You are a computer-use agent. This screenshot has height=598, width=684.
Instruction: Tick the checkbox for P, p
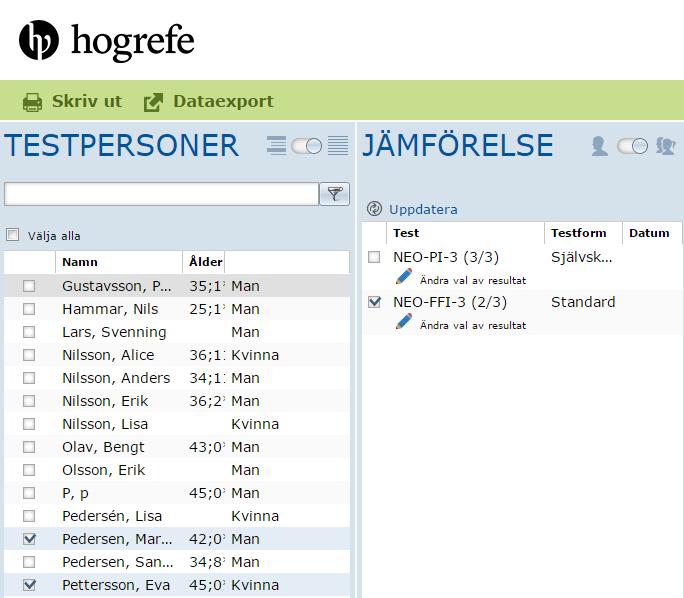click(x=29, y=493)
